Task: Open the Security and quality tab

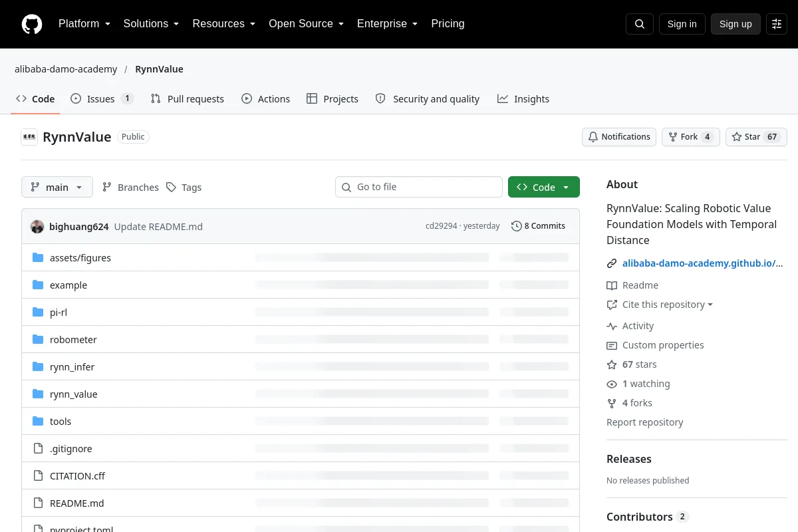Action: point(428,99)
